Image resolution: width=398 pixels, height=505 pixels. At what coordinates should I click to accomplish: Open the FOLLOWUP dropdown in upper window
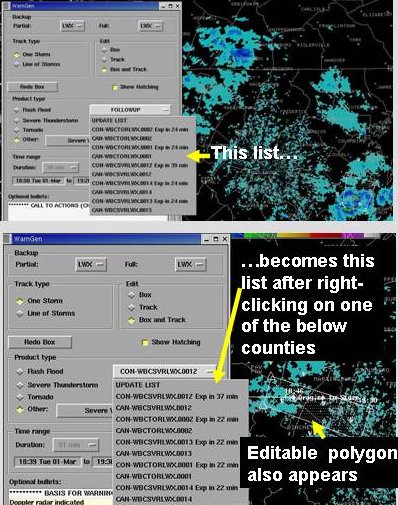click(130, 110)
